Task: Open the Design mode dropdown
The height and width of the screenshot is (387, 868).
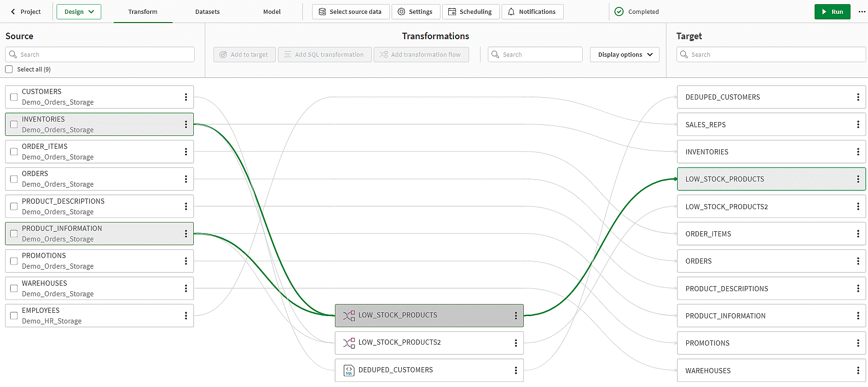Action: point(79,12)
